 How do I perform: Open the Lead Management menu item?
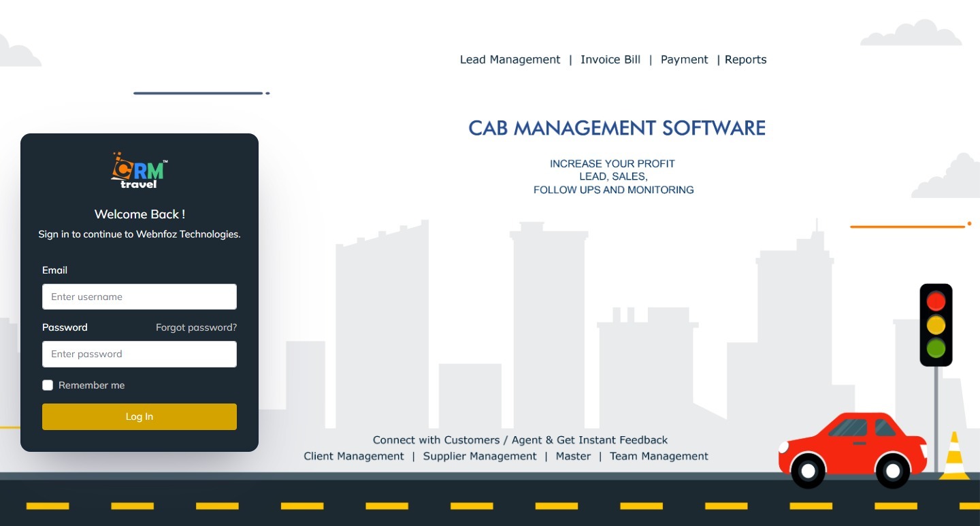pyautogui.click(x=510, y=59)
